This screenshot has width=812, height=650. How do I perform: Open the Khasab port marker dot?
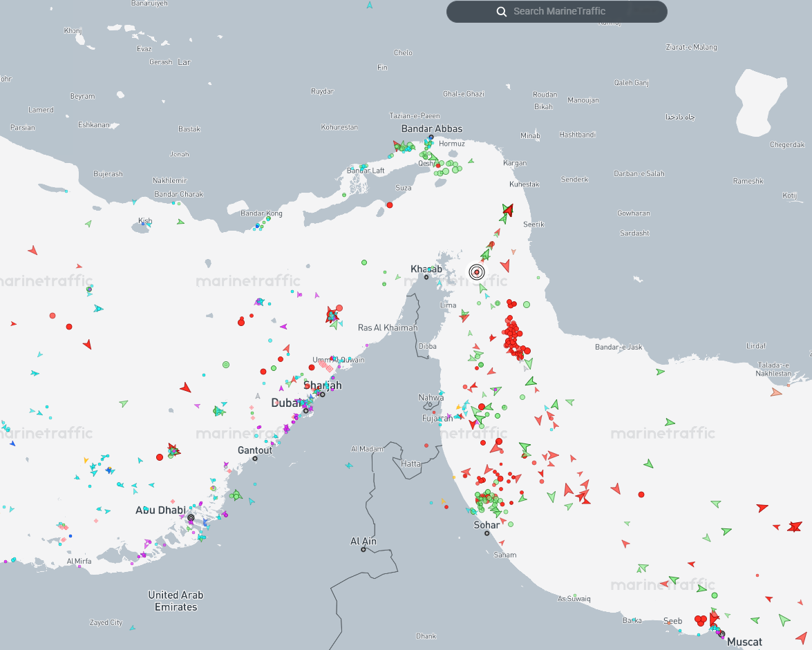(x=426, y=277)
